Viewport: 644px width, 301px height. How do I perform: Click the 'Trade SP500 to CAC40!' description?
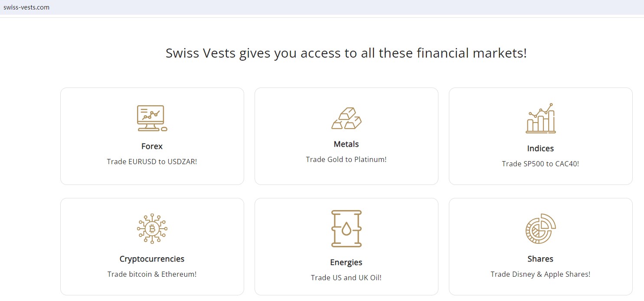point(540,164)
